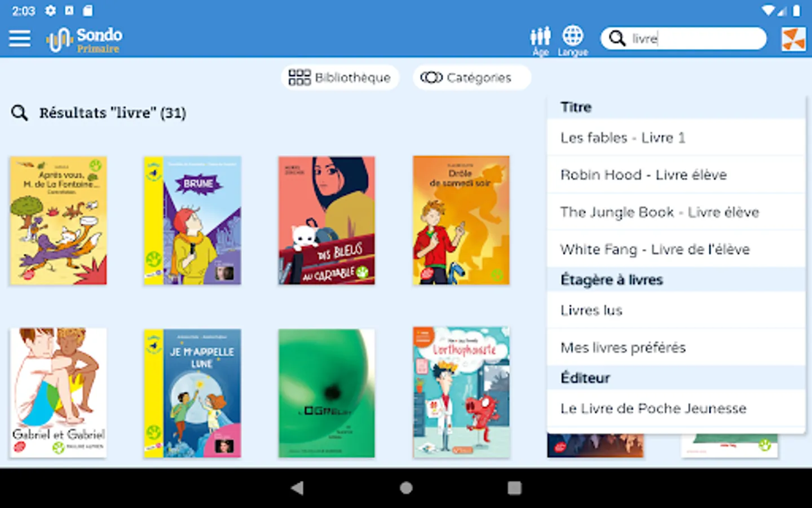Open the Livres lus shelf

(x=676, y=310)
